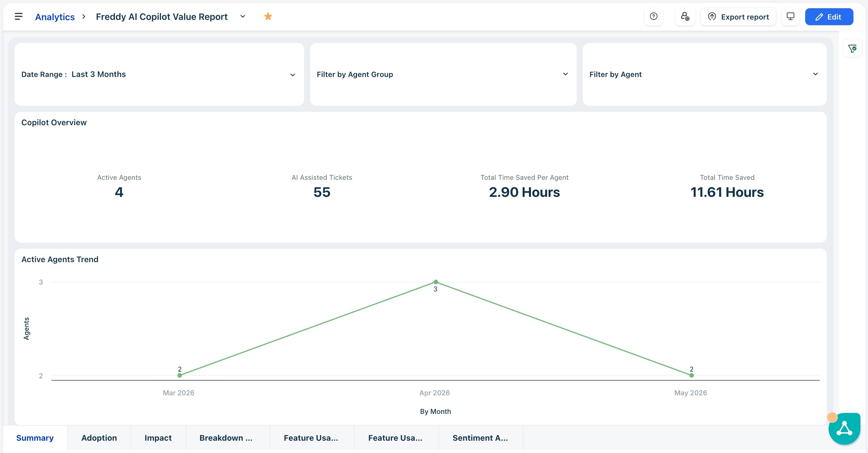Click the share user access icon

[685, 16]
